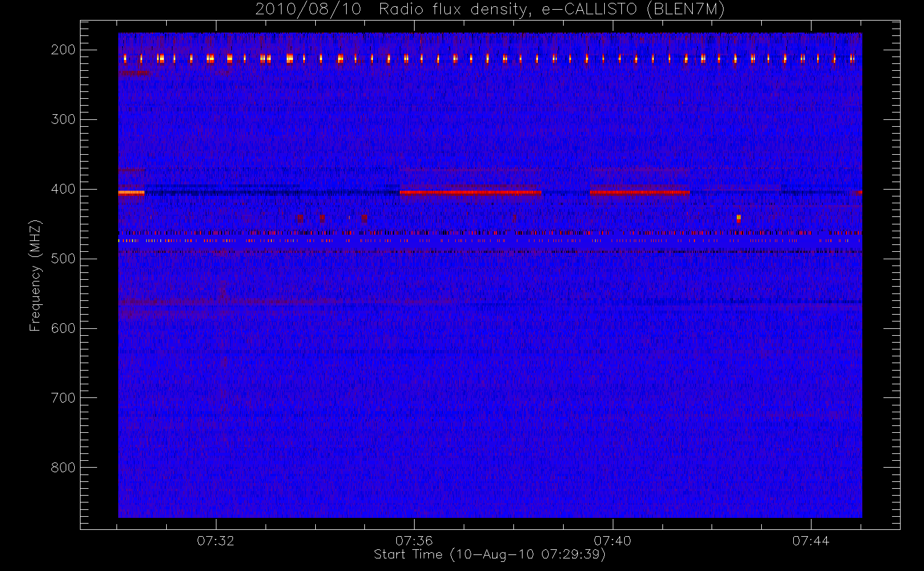Click the red band near 400 MHz after 07:40
Viewport: 924px width, 571px height.
[x=640, y=193]
